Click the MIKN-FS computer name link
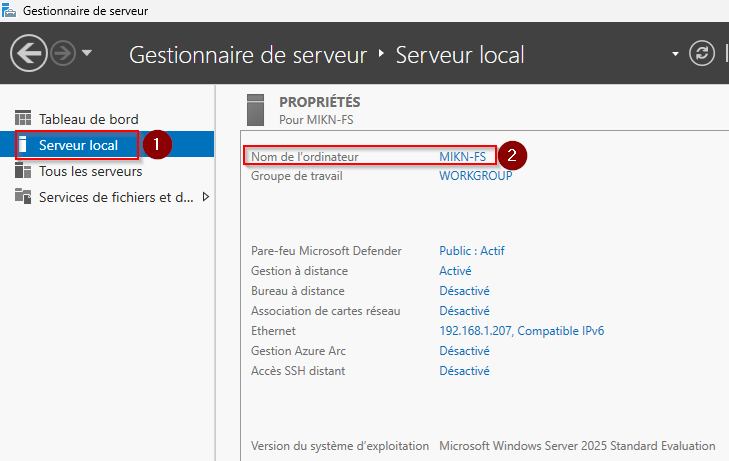 (463, 157)
